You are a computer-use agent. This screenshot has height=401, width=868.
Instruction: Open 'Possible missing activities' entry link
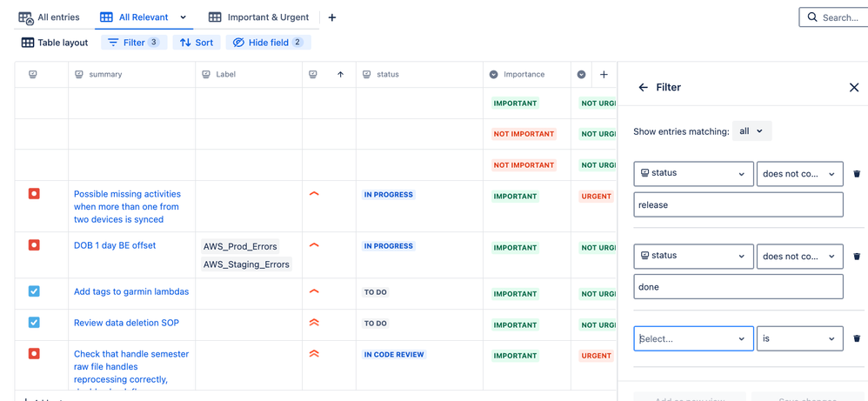[127, 207]
